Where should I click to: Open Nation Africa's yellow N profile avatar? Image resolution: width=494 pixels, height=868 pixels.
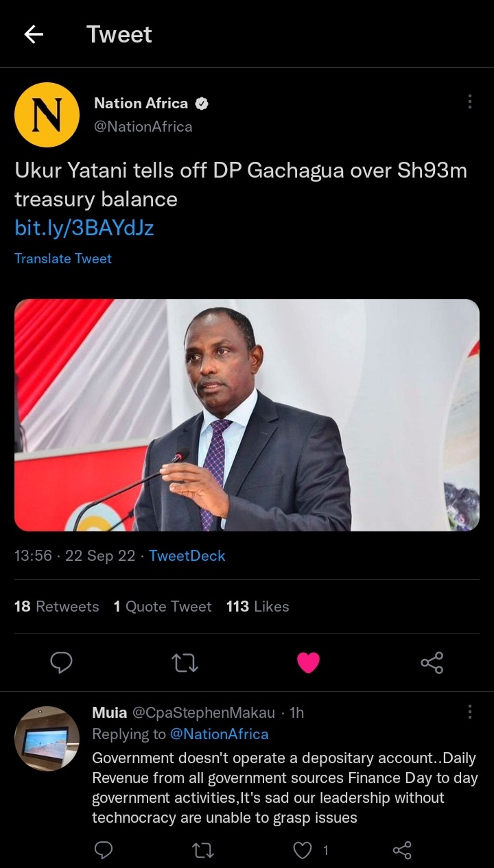coord(47,114)
